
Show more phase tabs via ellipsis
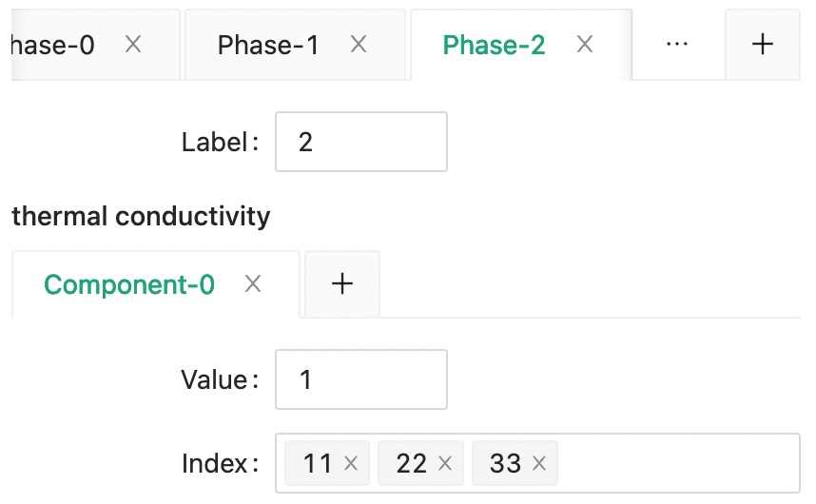click(677, 44)
